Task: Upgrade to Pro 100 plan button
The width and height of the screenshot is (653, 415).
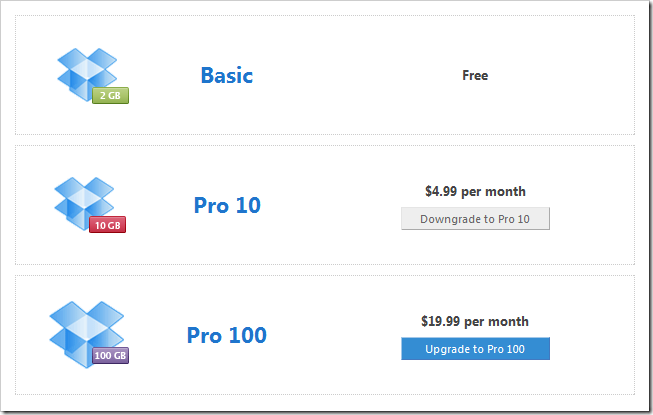Action: pos(475,348)
